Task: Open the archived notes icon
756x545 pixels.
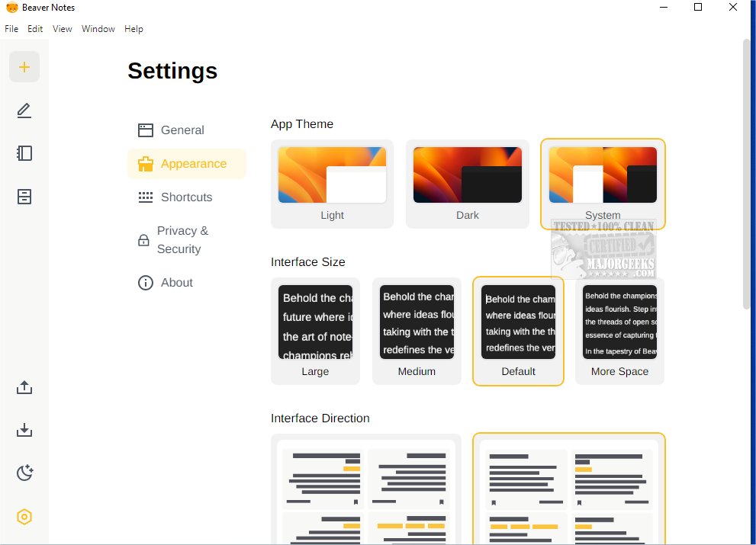Action: (24, 196)
